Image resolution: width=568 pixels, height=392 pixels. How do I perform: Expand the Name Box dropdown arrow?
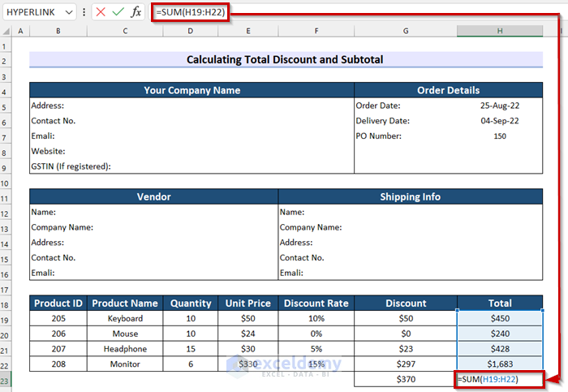[69, 12]
